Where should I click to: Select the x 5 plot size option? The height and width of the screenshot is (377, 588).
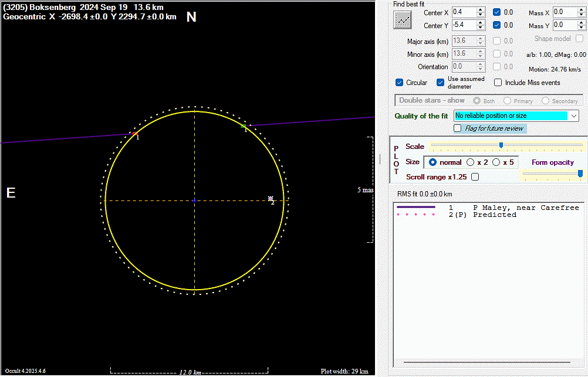(x=496, y=162)
